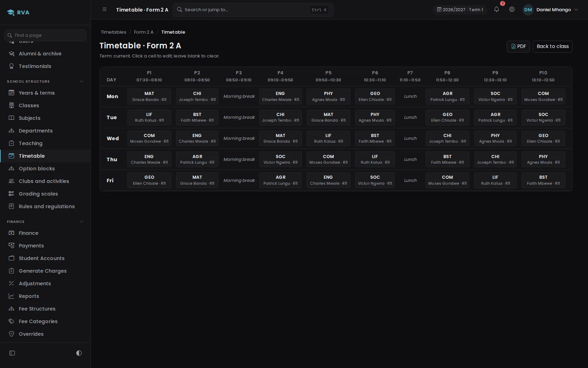Click the Find a page field
588x368 pixels.
[x=45, y=35]
